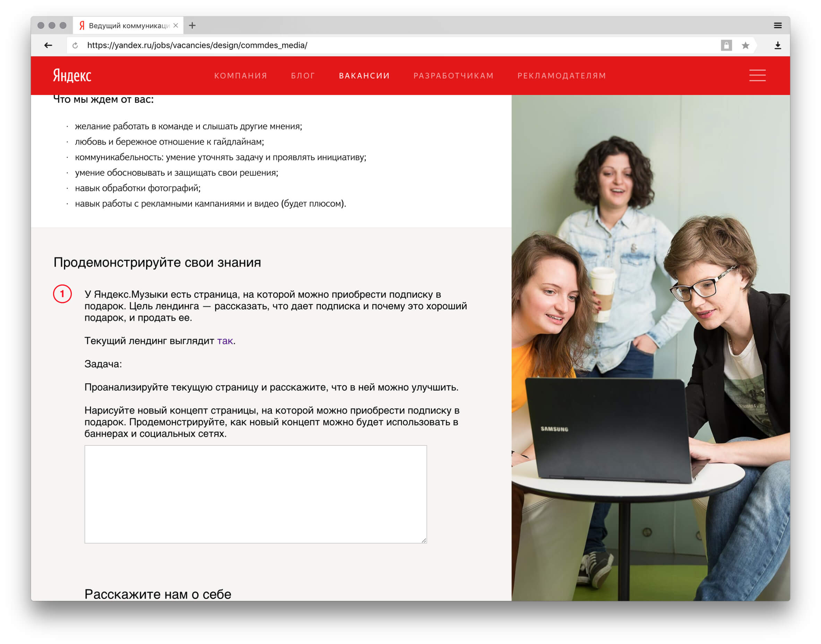Open the РАЗРАБОТЧИКАМ menu item
This screenshot has height=644, width=821.
[x=454, y=76]
